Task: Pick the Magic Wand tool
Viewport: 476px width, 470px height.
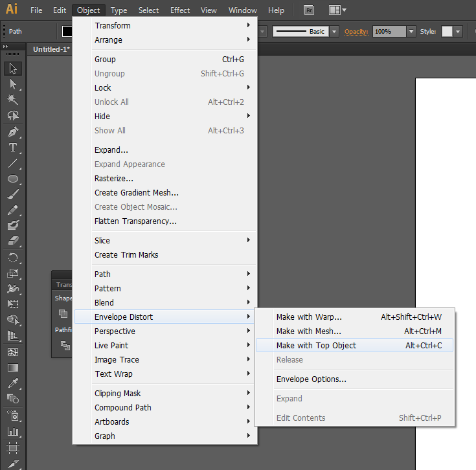Action: coord(12,100)
